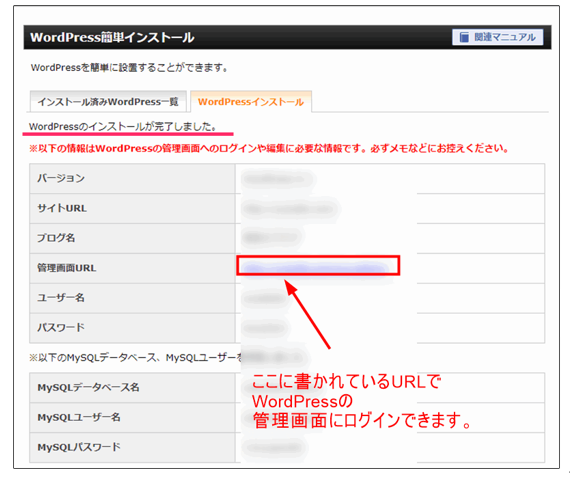Click the MySQLユーザー名 label
Viewport: 570px width, 477px height.
[79, 417]
